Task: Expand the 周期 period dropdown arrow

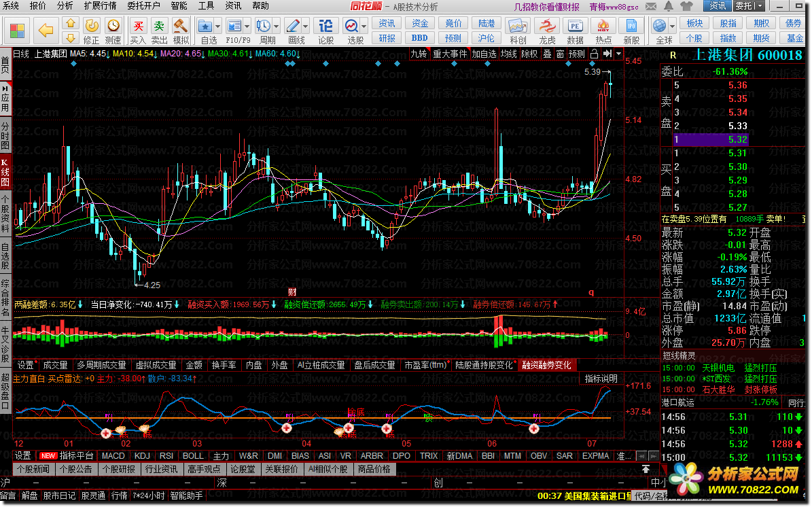Action: coord(276,27)
